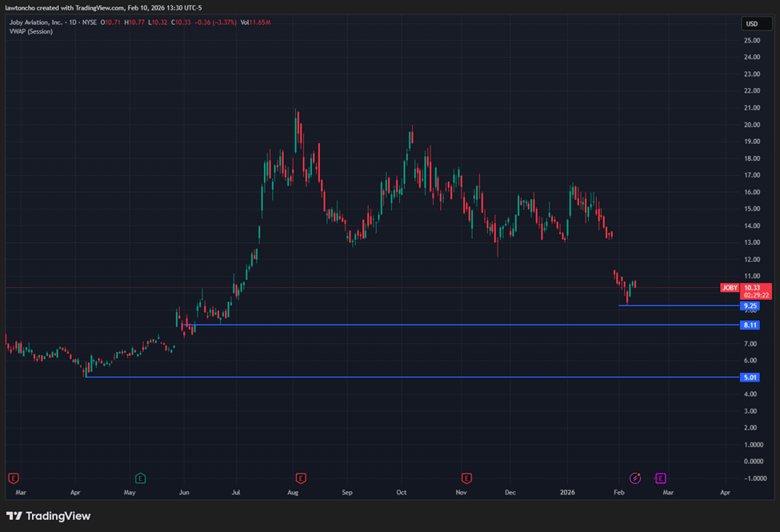Screen dimensions: 780x532
Task: Click the Aug label on time axis
Action: point(294,493)
